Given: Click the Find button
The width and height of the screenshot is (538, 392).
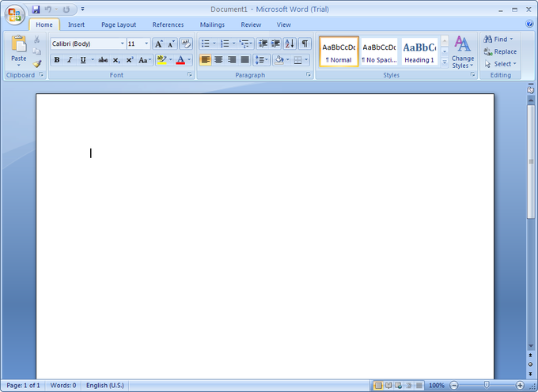Looking at the screenshot, I should pyautogui.click(x=498, y=39).
